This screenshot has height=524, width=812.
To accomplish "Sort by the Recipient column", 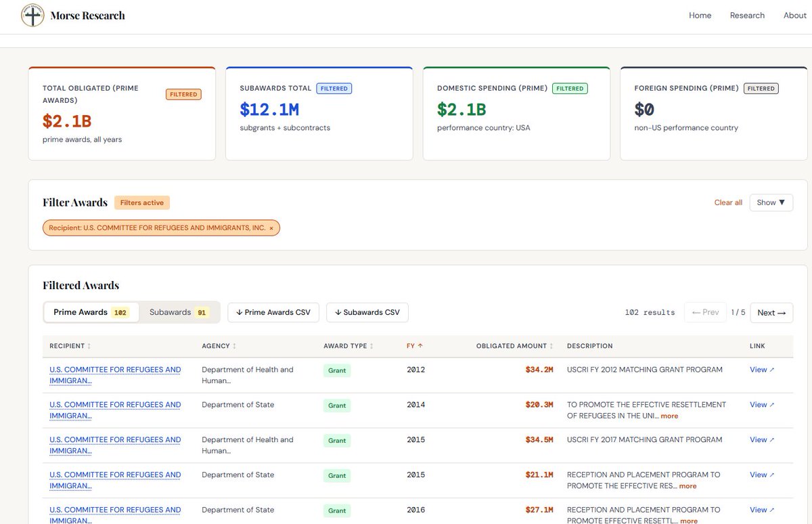I will point(70,346).
